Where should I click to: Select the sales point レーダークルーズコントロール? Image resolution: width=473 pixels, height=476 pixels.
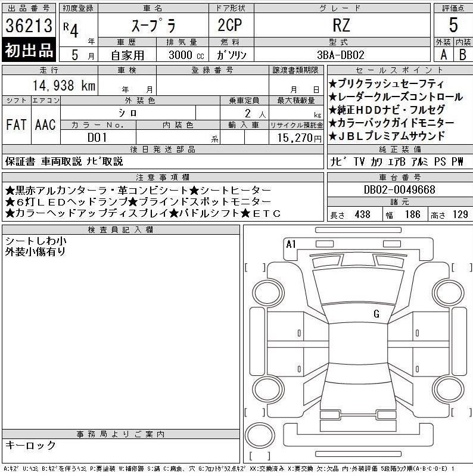click(396, 97)
